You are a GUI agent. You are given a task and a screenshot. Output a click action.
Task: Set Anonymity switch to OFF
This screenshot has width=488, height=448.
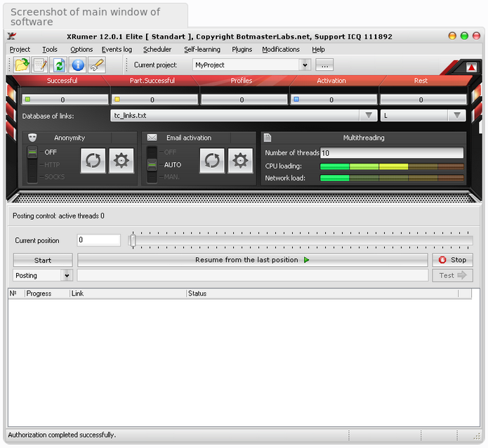coord(50,152)
